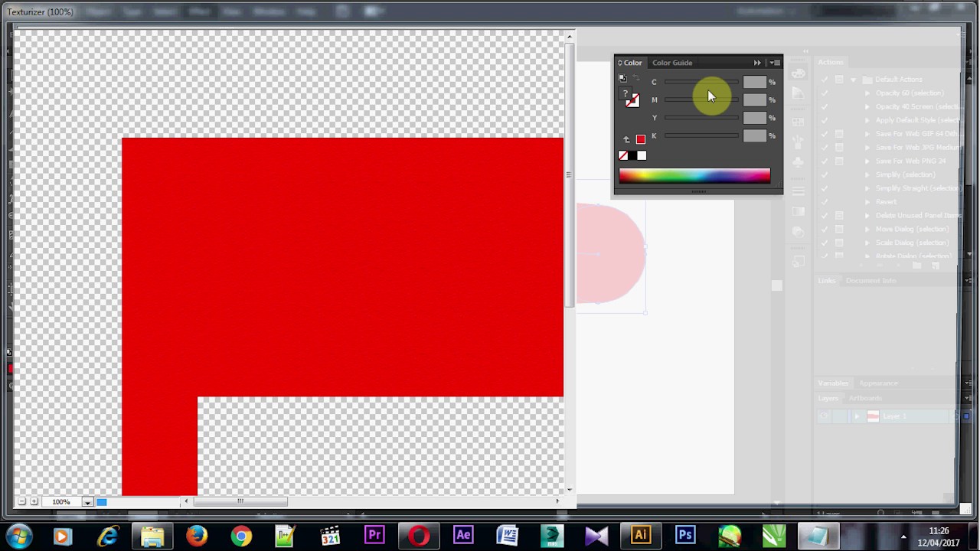Open Visual Studio from taskbar
The height and width of the screenshot is (551, 980).
(x=596, y=536)
